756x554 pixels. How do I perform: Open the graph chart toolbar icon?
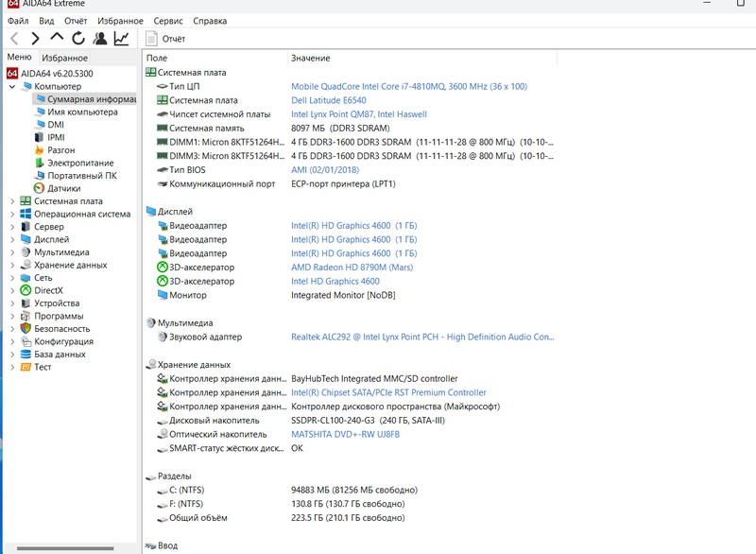[x=122, y=39]
